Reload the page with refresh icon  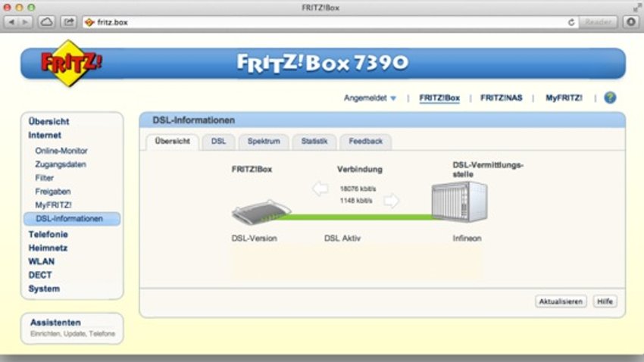click(x=571, y=23)
